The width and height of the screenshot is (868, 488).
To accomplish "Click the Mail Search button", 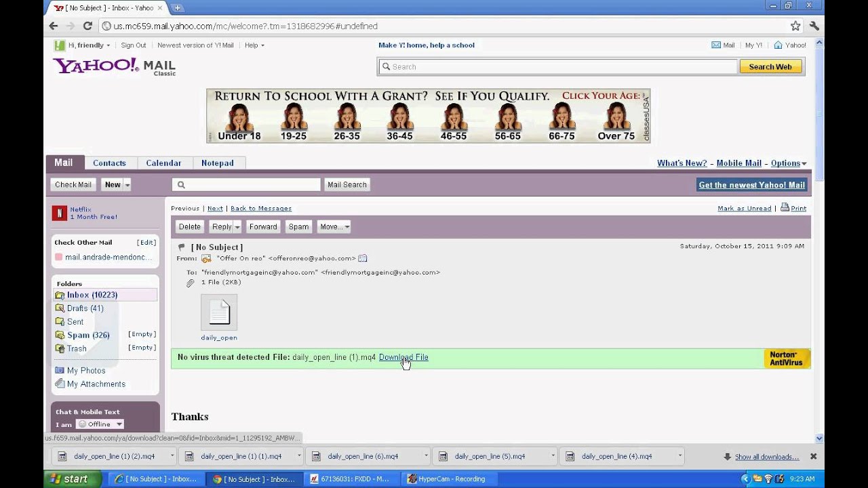I will coord(347,184).
